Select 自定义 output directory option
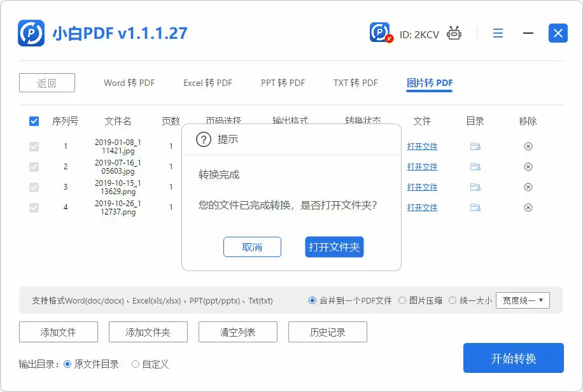 pyautogui.click(x=134, y=363)
